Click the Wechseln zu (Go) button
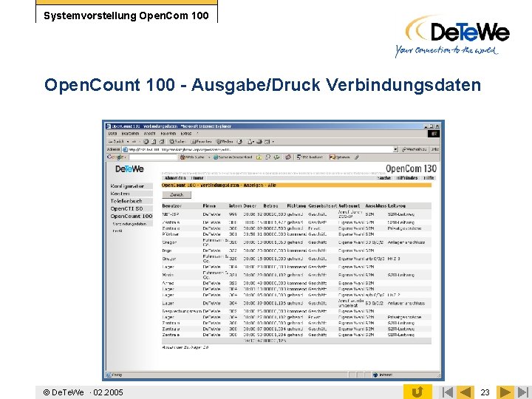 414,149
